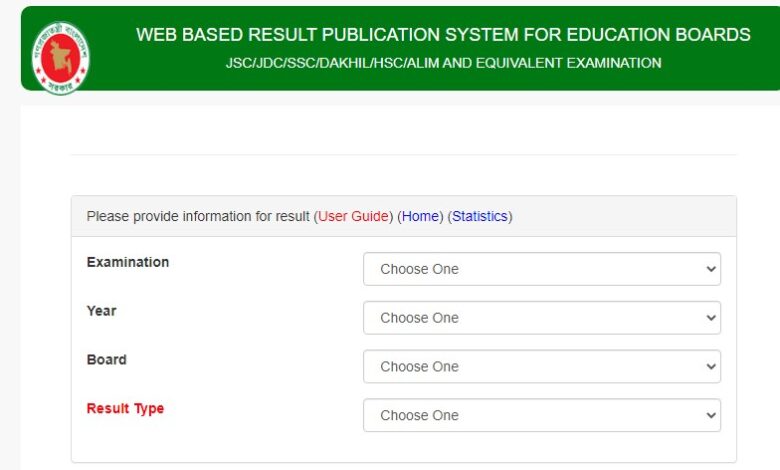This screenshot has height=470, width=780.
Task: Open the Result Type dropdown
Action: [542, 415]
